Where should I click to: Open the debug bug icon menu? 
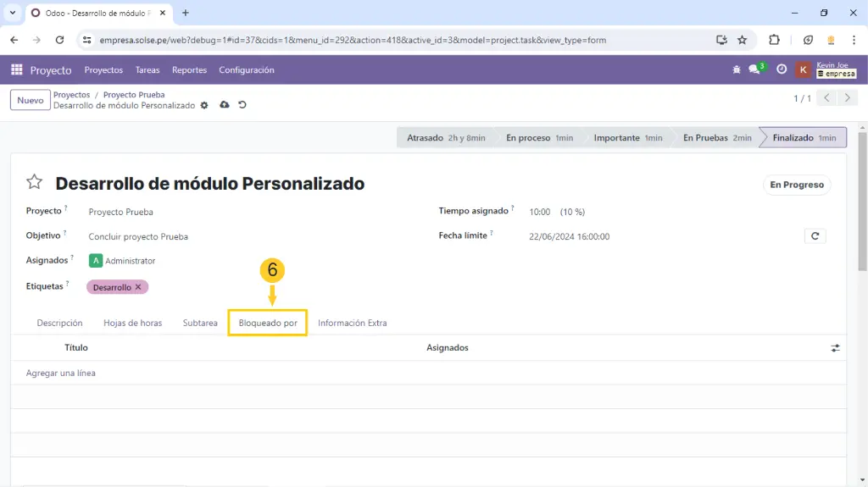(x=736, y=70)
